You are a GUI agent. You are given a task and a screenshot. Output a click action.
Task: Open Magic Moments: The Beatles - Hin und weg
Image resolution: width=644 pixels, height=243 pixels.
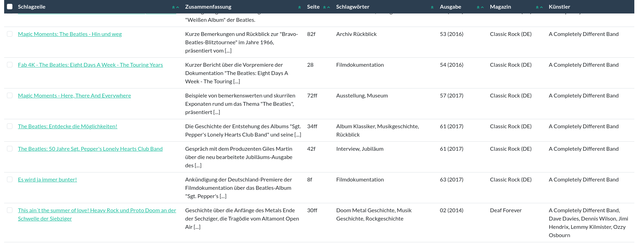click(70, 34)
